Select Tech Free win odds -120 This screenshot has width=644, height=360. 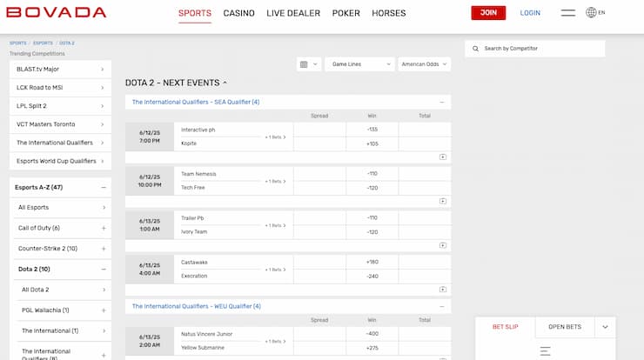[x=372, y=188]
